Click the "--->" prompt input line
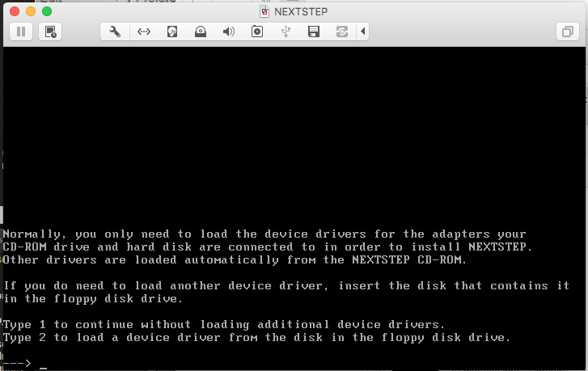Screen dimensions: 588x371 pyautogui.click(x=25, y=363)
